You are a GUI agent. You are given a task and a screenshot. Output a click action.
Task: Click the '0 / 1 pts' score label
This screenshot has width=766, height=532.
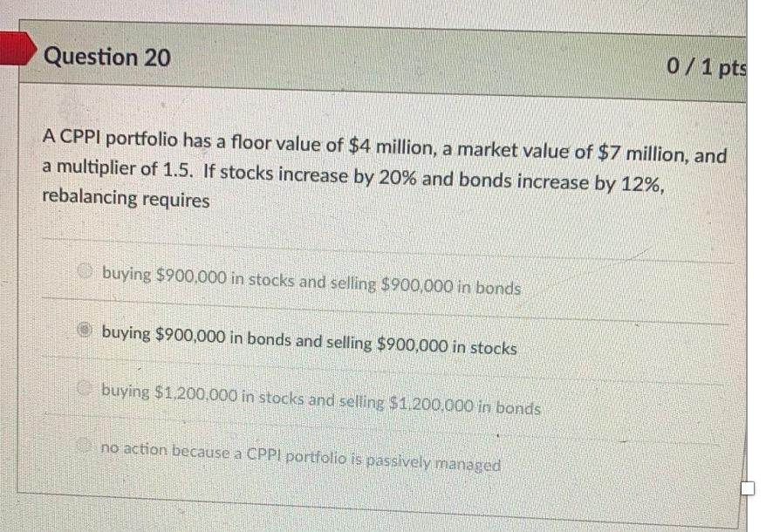707,66
